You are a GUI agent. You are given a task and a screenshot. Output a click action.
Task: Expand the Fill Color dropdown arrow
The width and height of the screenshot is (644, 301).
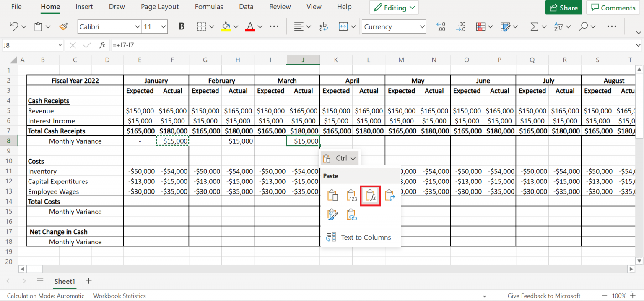click(x=235, y=26)
